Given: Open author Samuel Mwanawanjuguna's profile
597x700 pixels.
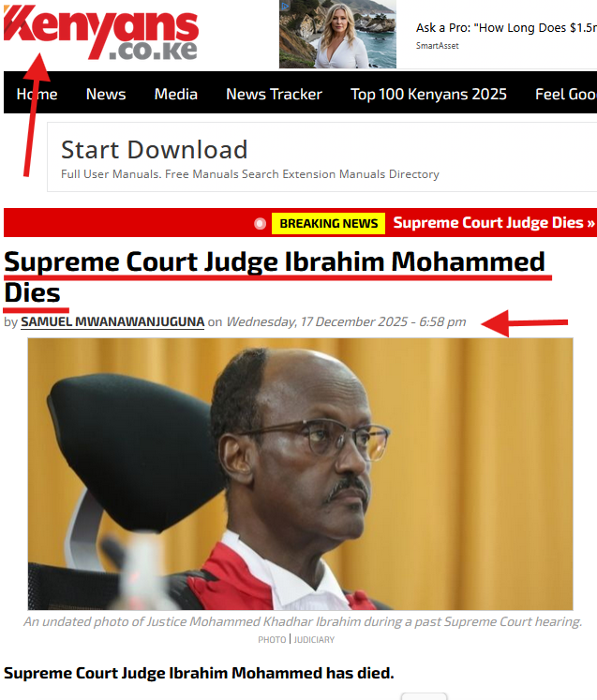Looking at the screenshot, I should (112, 321).
